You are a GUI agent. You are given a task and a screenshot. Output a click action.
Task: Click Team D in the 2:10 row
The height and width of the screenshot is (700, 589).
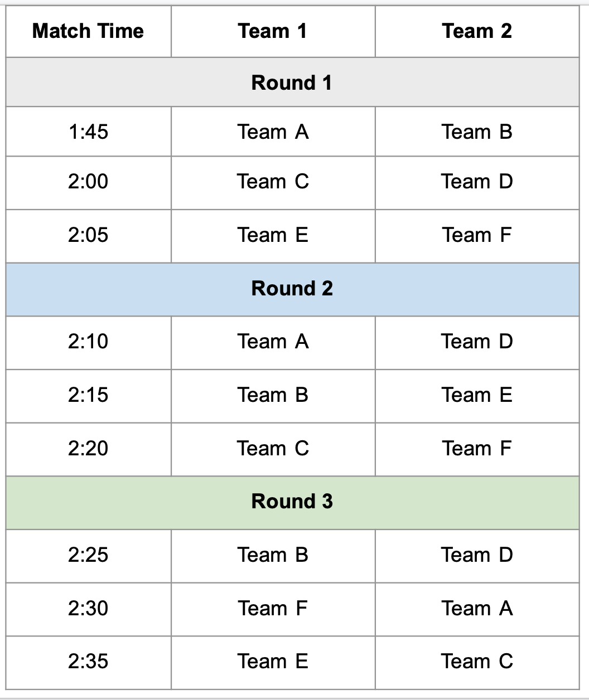(x=477, y=342)
